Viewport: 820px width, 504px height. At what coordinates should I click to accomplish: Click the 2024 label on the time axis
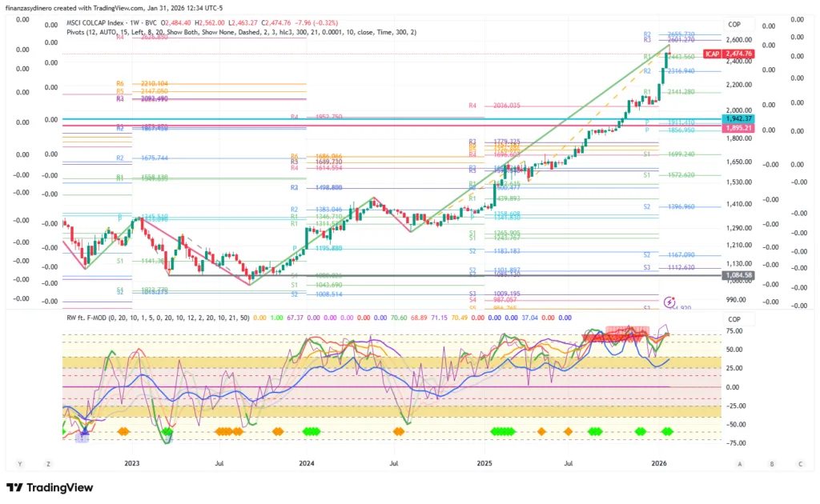306,463
